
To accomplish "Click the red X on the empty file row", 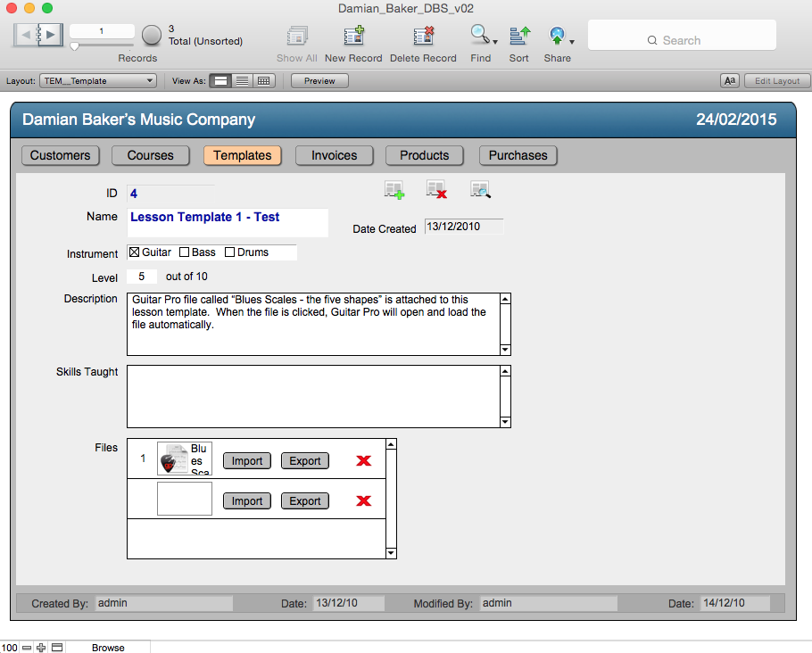I will pos(364,500).
